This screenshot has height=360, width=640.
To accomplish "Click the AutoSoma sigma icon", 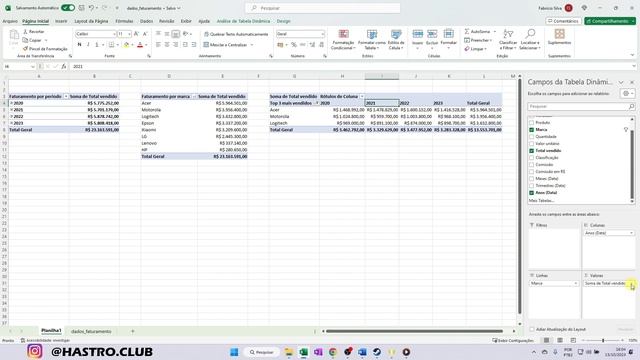I will pyautogui.click(x=467, y=31).
